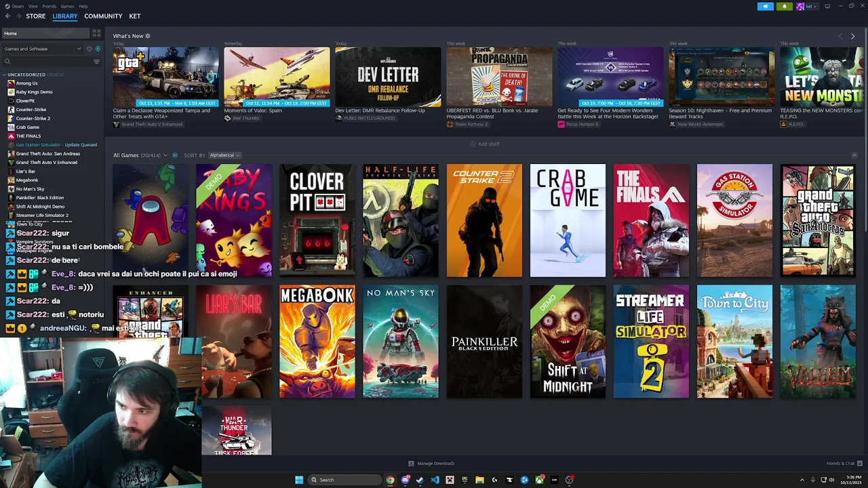868x488 pixels.
Task: Open the View menu
Action: [33, 6]
